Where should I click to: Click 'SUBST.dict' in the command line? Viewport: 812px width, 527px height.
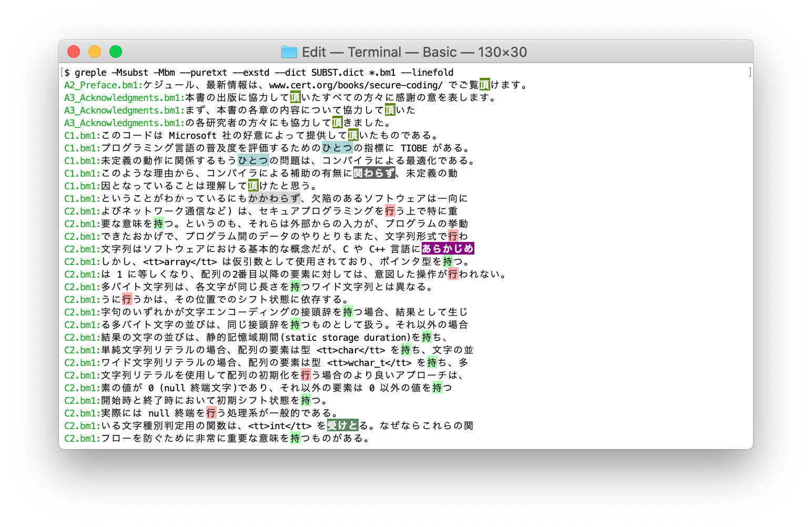(338, 73)
